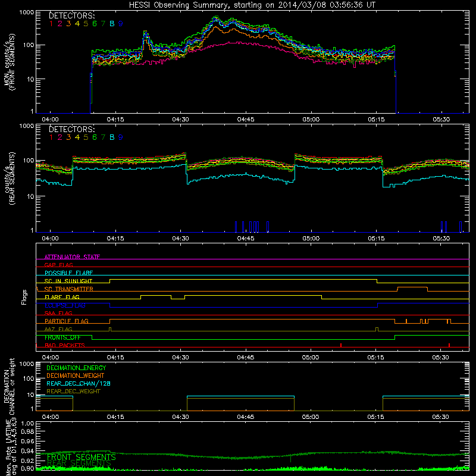The image size is (476, 476).
Task: Select cyan detector number 8 in the rear segments legend
Action: click(112, 137)
